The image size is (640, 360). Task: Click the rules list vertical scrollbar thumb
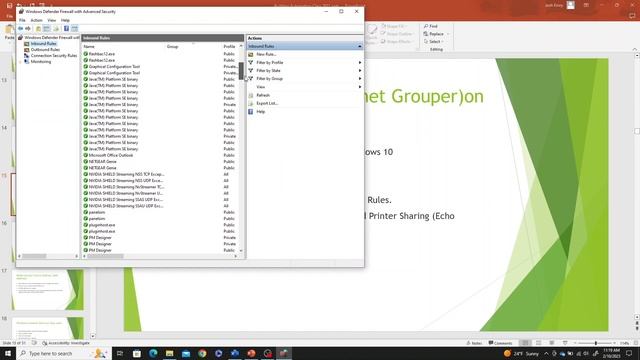(x=241, y=71)
